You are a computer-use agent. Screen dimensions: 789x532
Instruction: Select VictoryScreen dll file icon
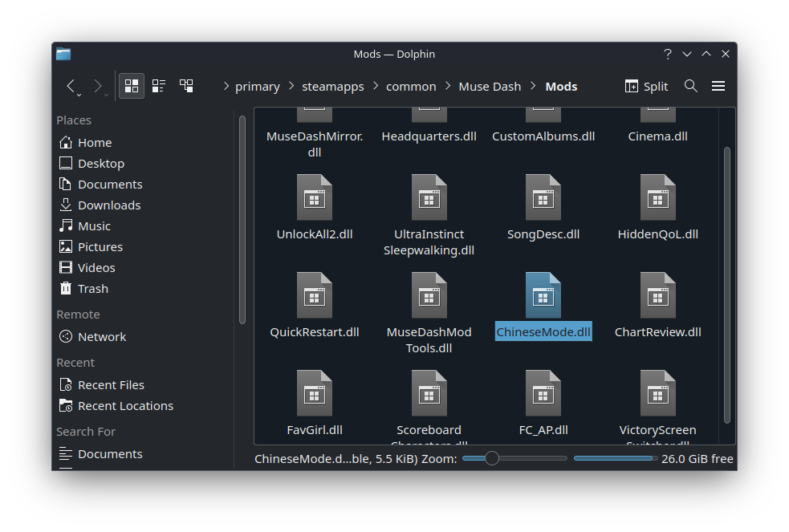[657, 393]
